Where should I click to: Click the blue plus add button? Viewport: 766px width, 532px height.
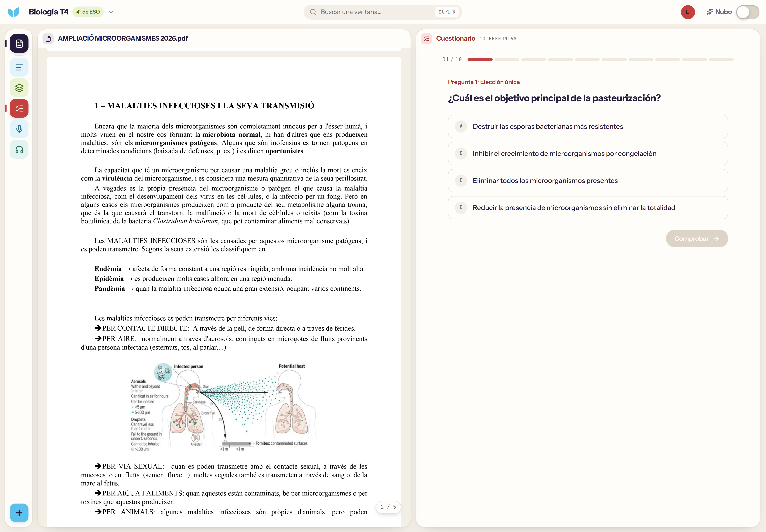click(x=19, y=513)
